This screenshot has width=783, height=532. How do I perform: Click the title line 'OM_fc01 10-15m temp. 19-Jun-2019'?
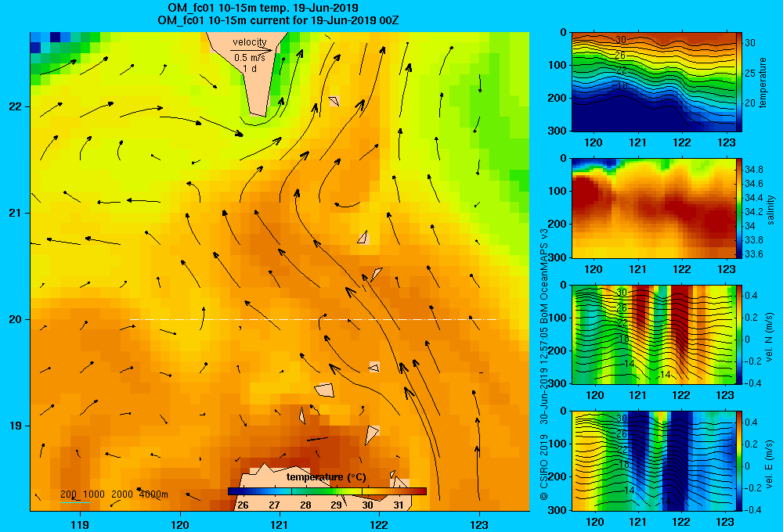tap(262, 8)
